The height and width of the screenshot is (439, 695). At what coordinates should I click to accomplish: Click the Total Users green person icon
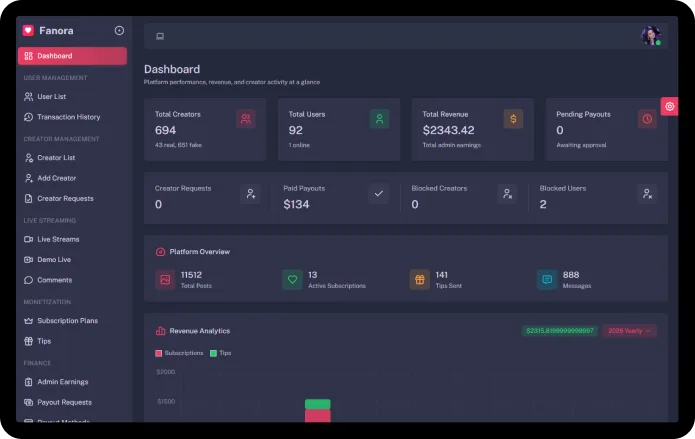coord(379,119)
